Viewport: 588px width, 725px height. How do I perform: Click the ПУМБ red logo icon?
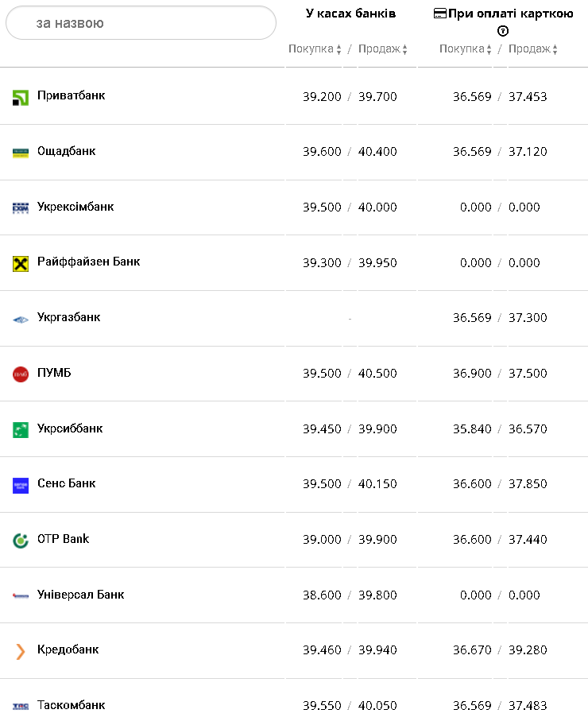tap(21, 374)
